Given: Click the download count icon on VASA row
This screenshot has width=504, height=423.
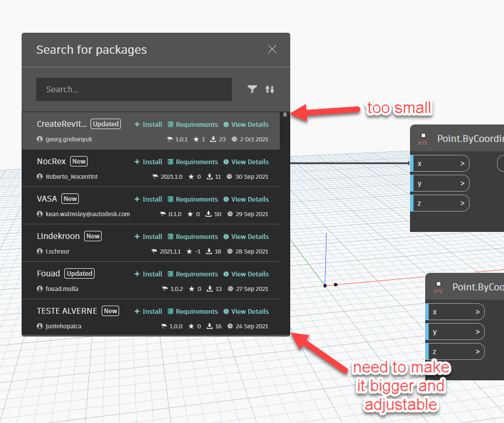Looking at the screenshot, I should 208,214.
